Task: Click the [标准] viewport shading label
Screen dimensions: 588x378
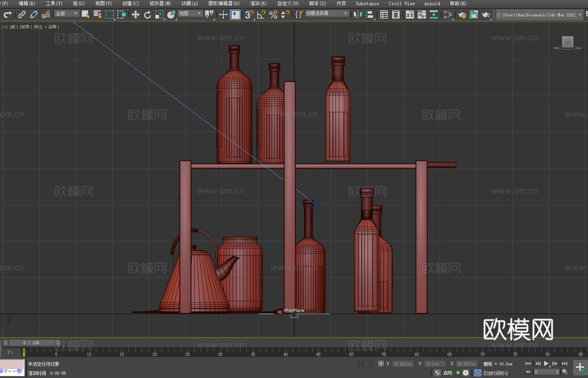Action: click(x=26, y=27)
